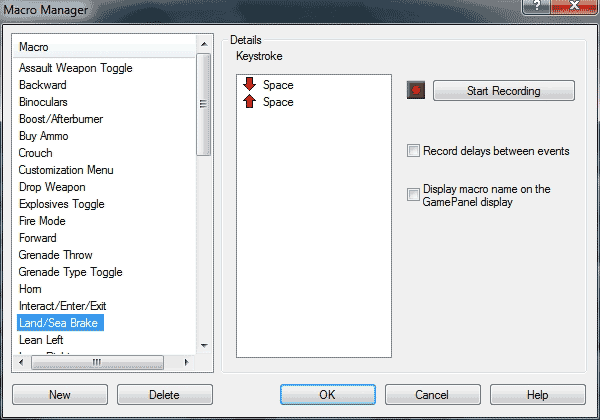The height and width of the screenshot is (420, 600).
Task: Click the horizontal scroll left arrow
Action: click(x=21, y=362)
